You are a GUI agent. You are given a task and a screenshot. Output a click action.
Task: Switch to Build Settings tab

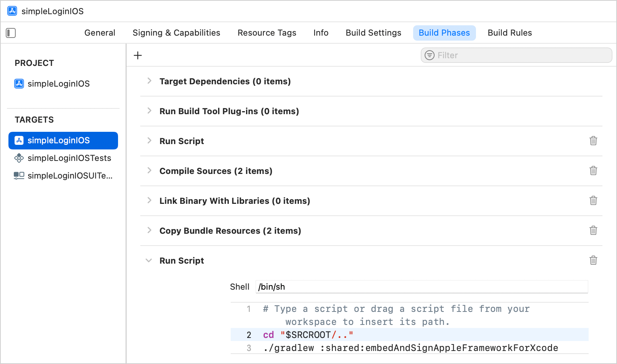(x=373, y=33)
